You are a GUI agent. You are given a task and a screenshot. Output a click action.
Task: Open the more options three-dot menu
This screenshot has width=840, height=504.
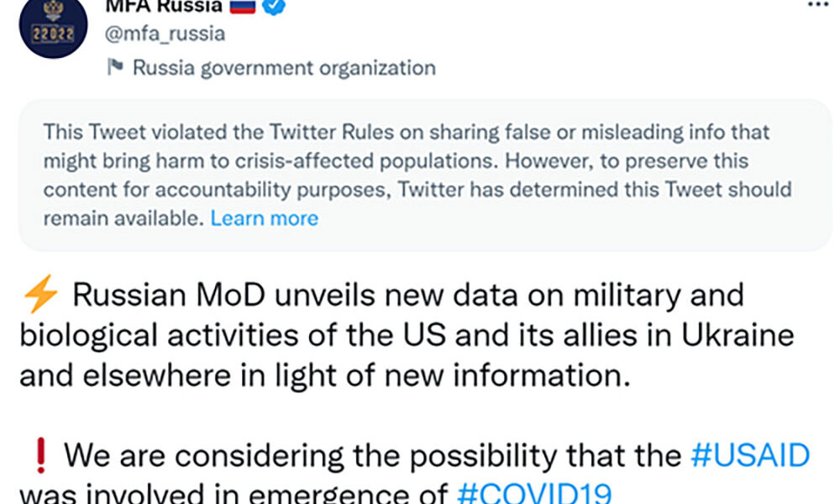click(816, 4)
